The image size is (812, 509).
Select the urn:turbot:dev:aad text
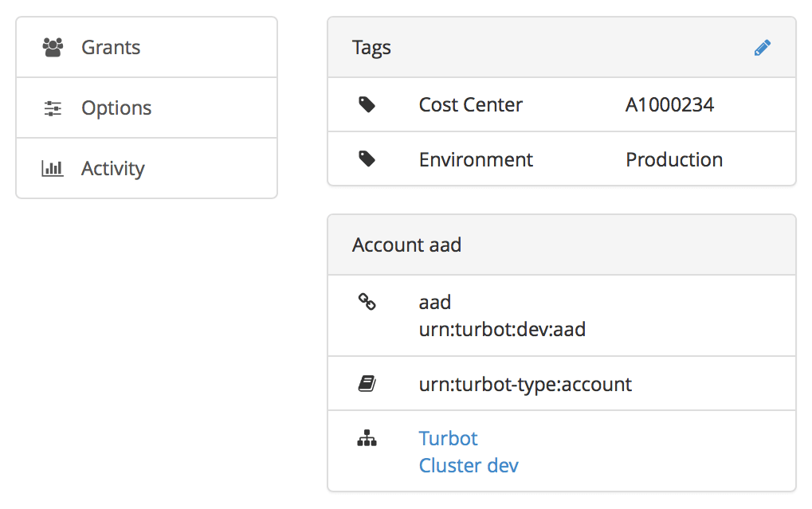click(x=502, y=329)
